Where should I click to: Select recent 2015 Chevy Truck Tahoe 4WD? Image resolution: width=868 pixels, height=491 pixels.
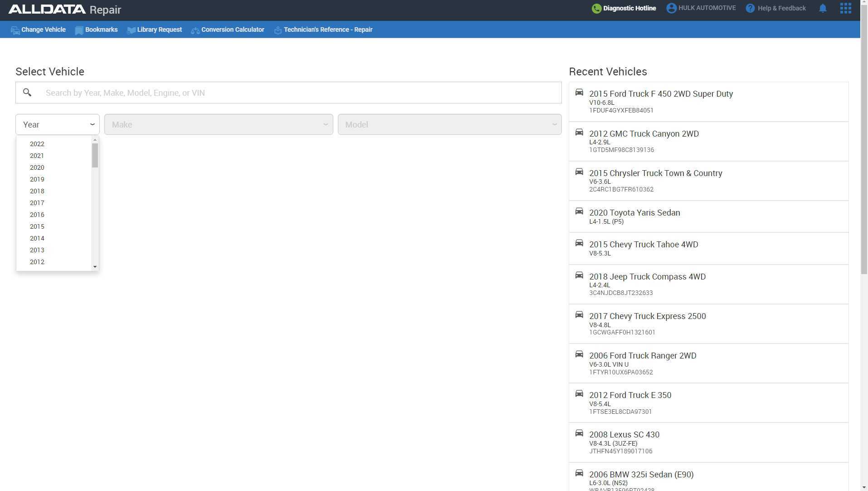pyautogui.click(x=709, y=249)
